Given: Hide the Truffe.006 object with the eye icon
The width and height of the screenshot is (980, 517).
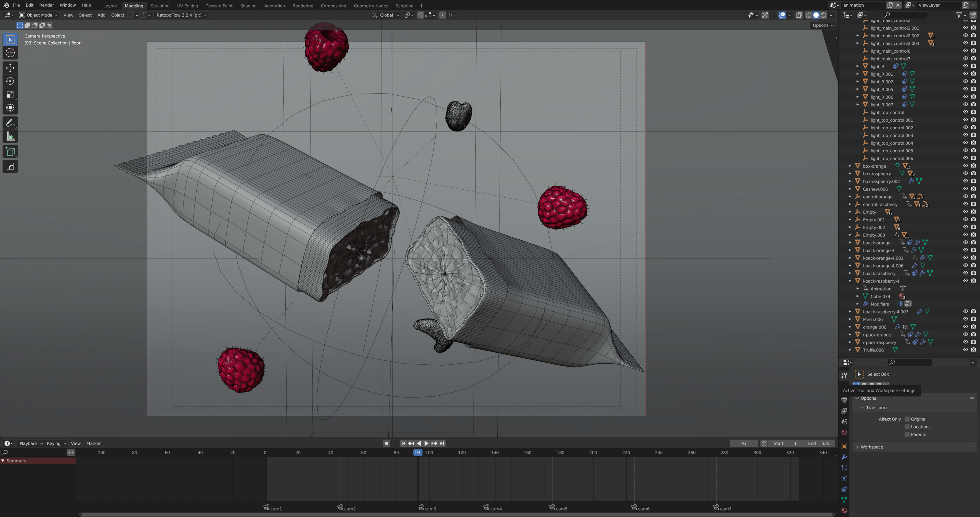Looking at the screenshot, I should [965, 350].
